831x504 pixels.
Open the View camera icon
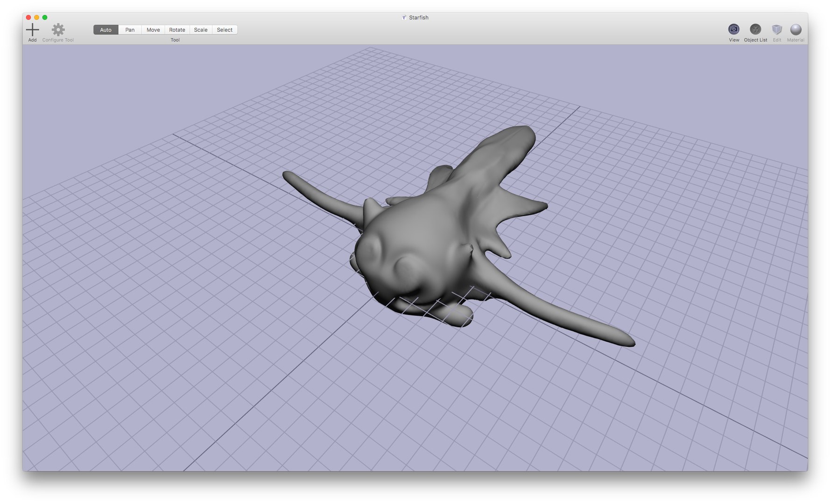pos(734,29)
